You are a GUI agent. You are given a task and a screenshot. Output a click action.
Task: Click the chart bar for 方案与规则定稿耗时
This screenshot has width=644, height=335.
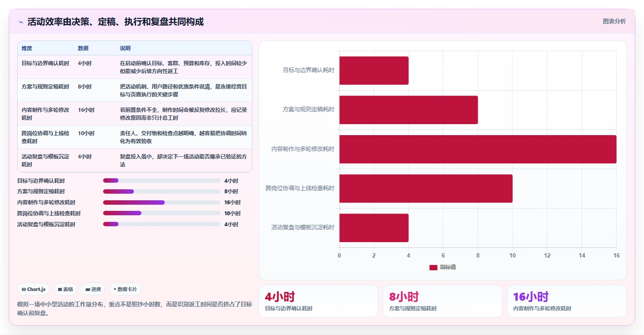coord(408,110)
